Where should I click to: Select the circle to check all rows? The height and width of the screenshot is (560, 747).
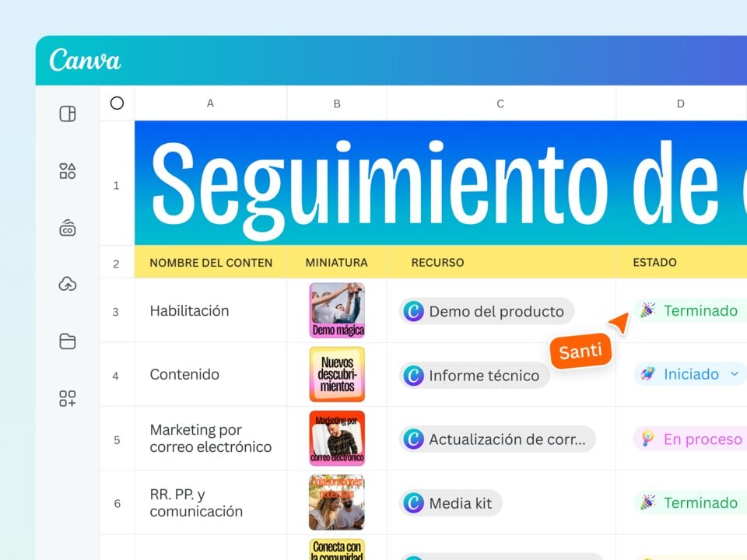117,103
